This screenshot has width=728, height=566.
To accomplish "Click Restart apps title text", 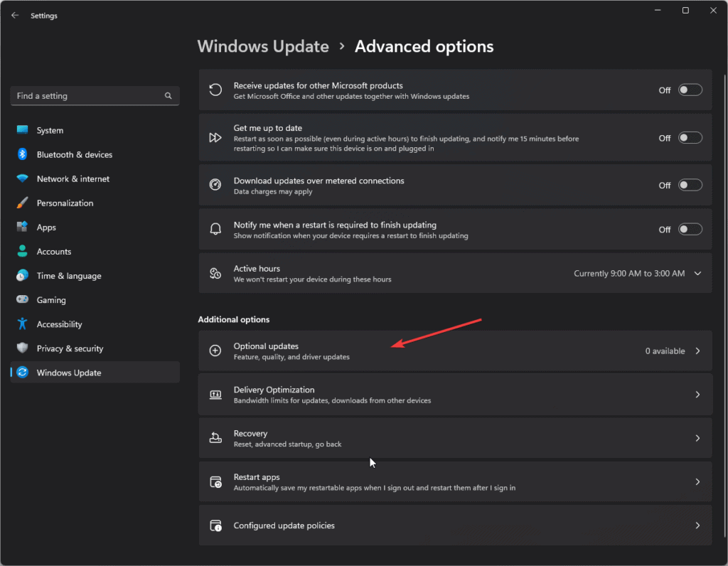I will (x=257, y=477).
